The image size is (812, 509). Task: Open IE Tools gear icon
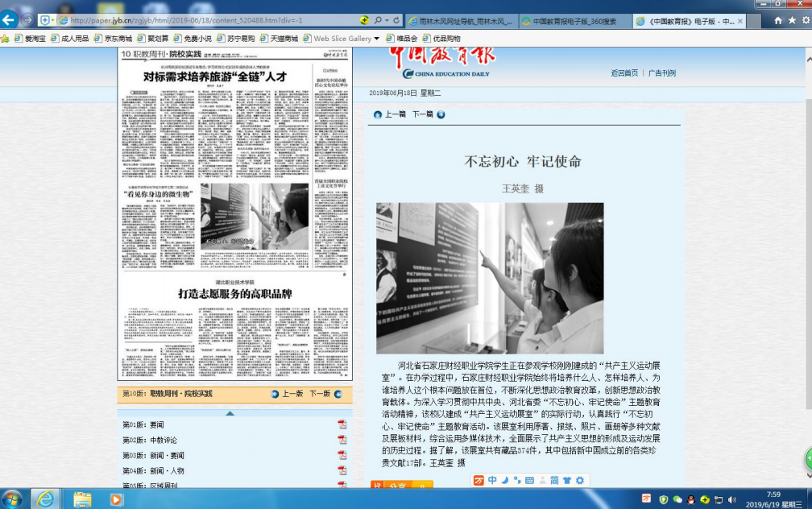(803, 19)
